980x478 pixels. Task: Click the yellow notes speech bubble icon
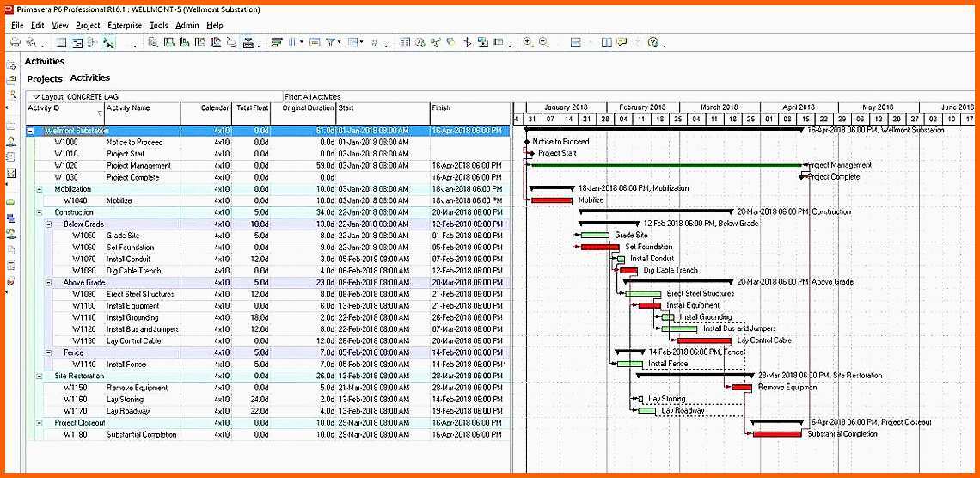622,42
